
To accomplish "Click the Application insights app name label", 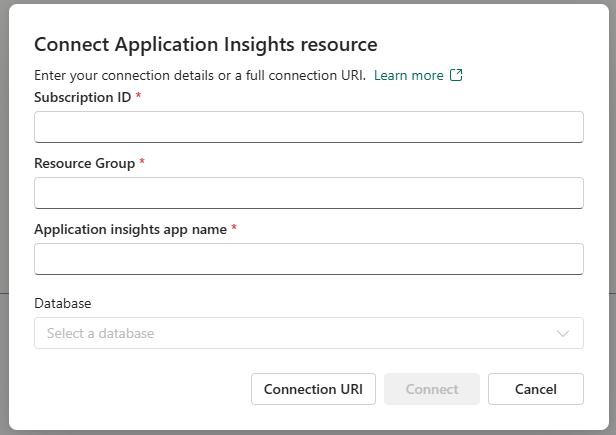I will [x=130, y=229].
